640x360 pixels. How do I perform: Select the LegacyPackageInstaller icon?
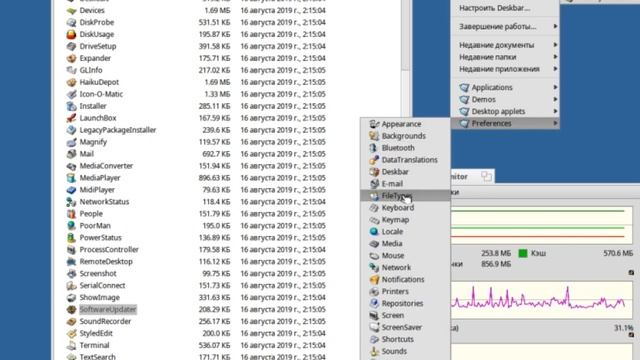point(71,130)
